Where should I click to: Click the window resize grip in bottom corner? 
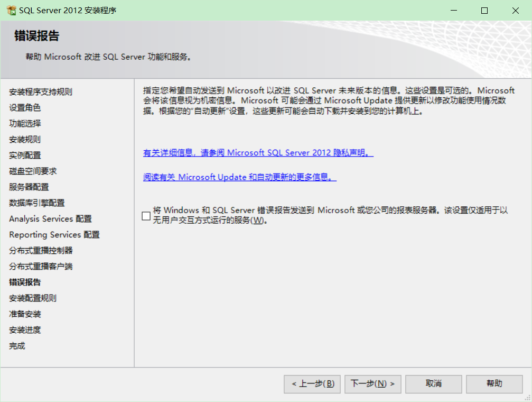528,398
